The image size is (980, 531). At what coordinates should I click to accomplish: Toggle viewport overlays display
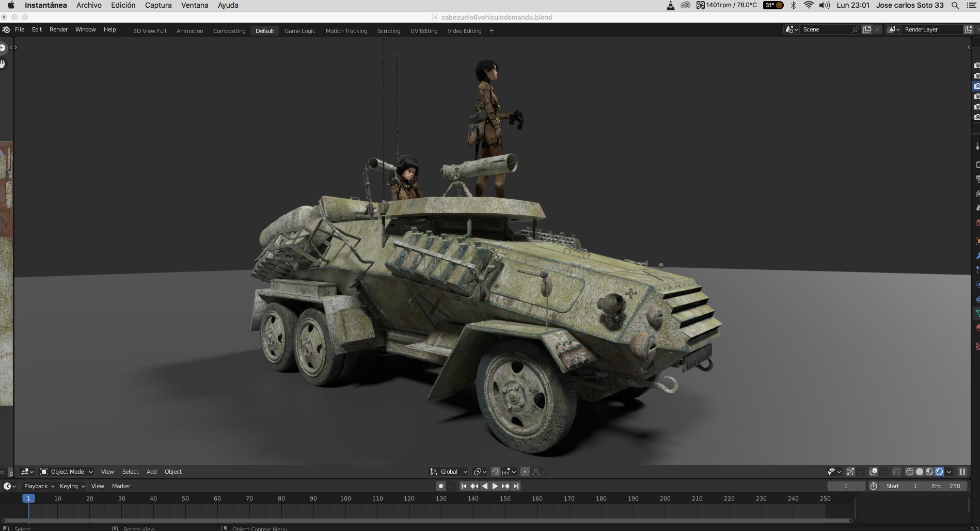pos(874,472)
